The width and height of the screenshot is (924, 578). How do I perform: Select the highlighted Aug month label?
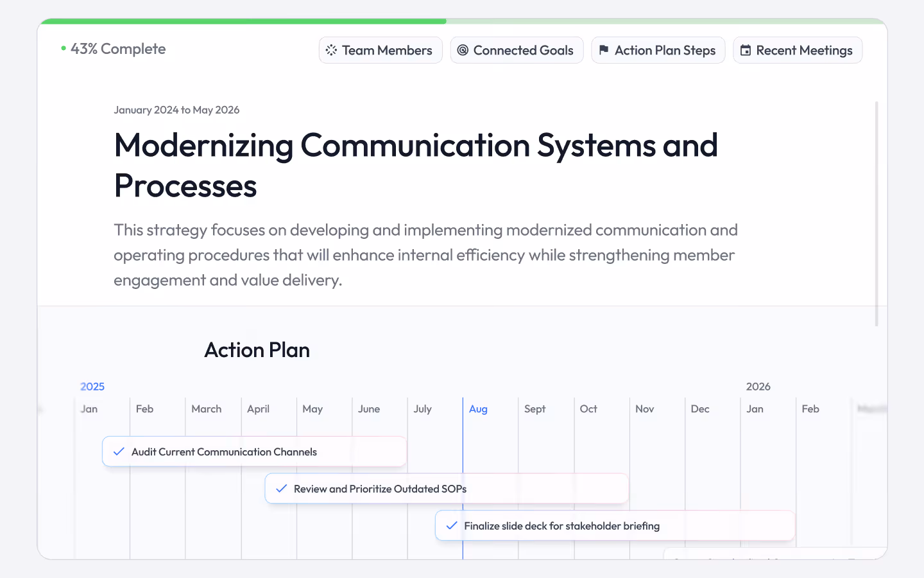coord(478,408)
